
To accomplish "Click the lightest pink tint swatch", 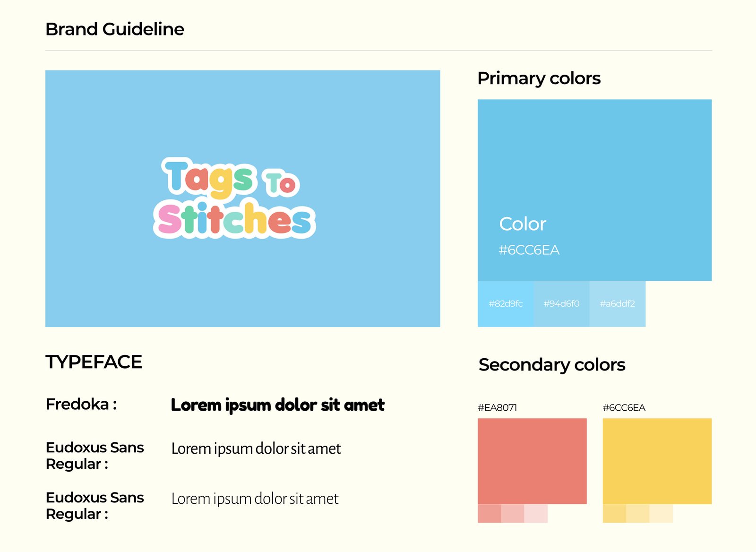I will coord(536,514).
